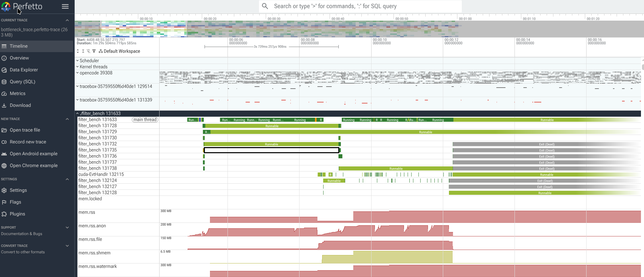Expand the Scheduler track group
This screenshot has height=277, width=644.
(x=77, y=61)
